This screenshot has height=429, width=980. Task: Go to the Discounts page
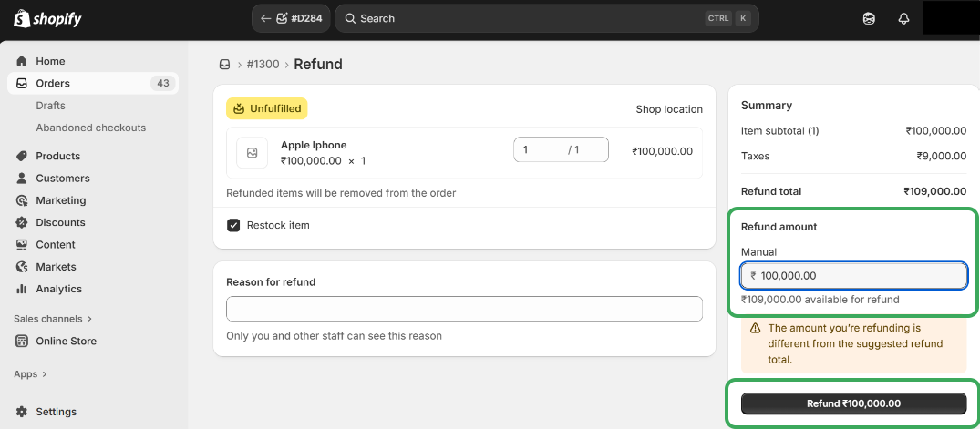pos(60,222)
